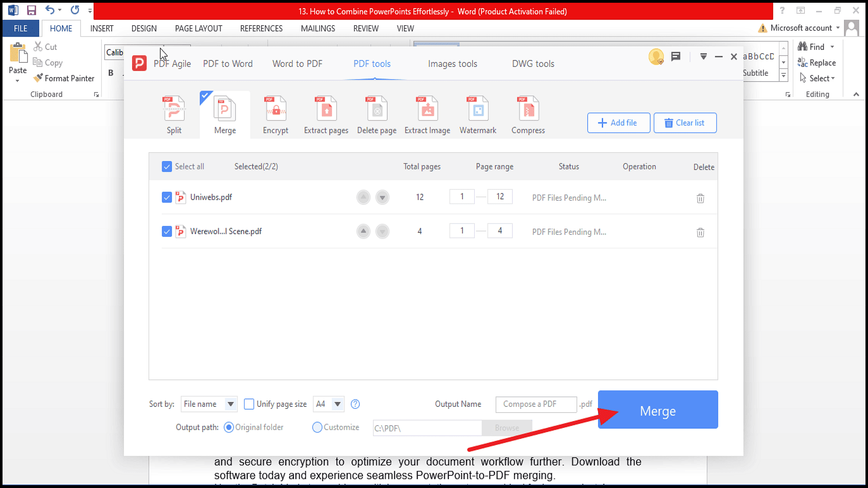Open the user account avatar

[656, 56]
